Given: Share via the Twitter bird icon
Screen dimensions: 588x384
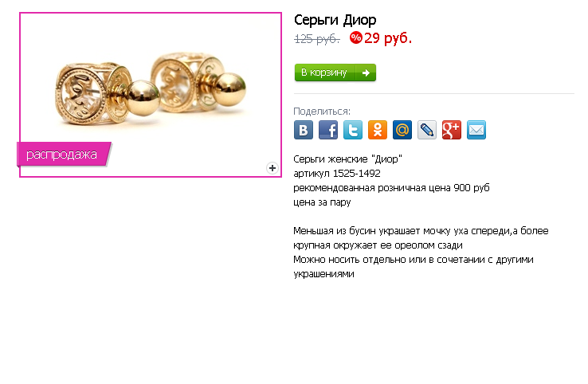Looking at the screenshot, I should pos(353,130).
